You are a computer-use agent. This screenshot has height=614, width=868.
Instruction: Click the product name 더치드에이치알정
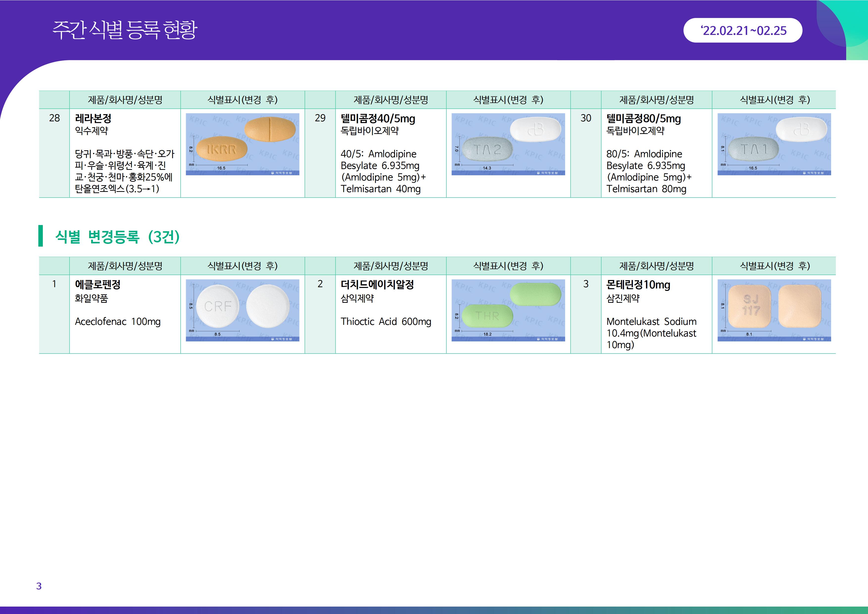377,284
